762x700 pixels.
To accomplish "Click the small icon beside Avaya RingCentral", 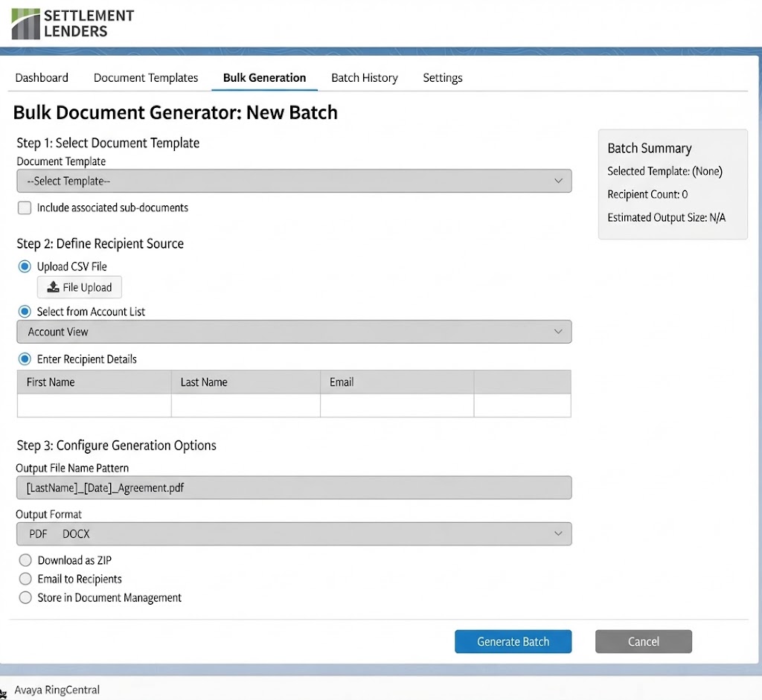I will [3, 695].
